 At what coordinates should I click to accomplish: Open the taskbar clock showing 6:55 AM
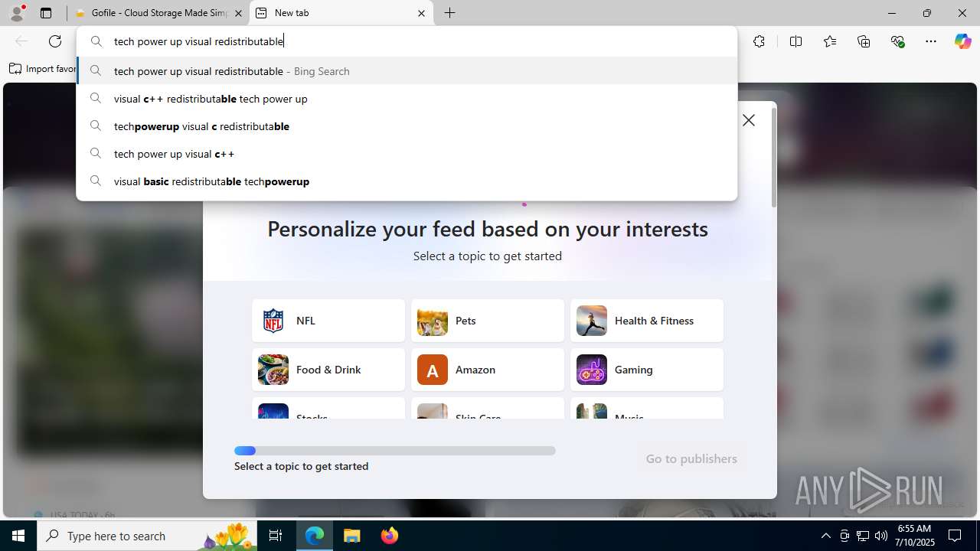tap(916, 536)
